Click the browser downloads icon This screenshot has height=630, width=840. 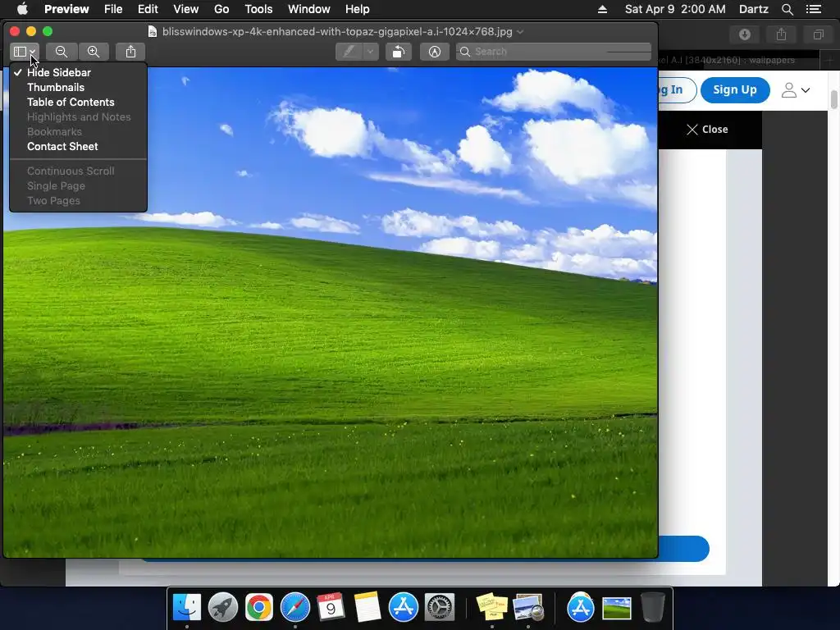(x=745, y=34)
